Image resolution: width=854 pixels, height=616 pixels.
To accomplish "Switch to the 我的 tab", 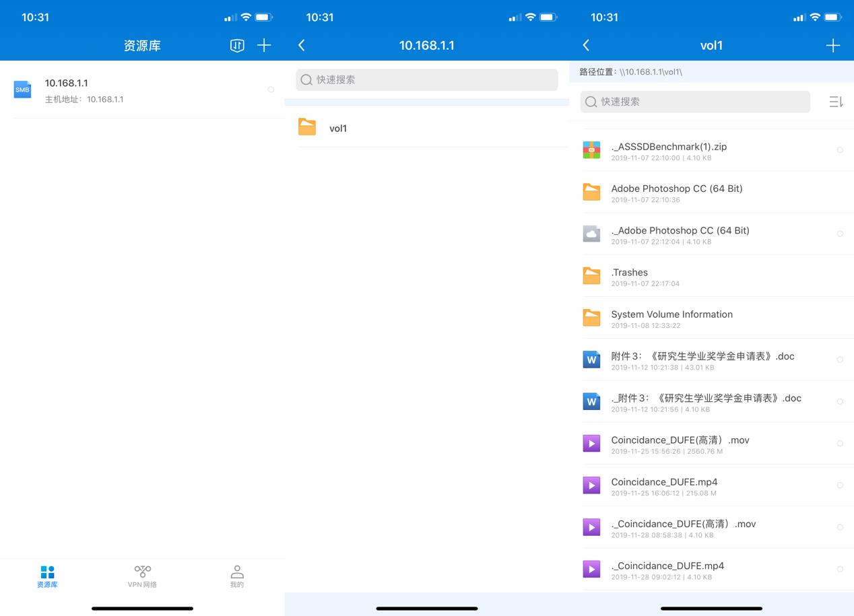I will click(237, 576).
